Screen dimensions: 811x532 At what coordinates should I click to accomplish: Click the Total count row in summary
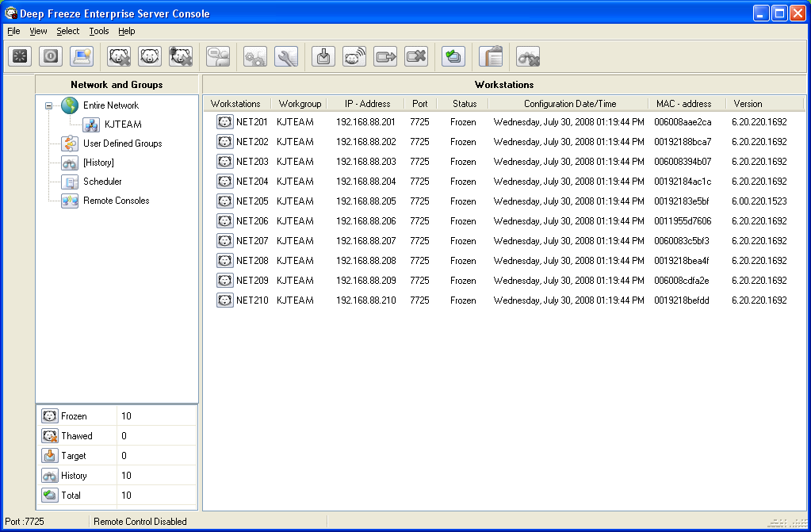(x=118, y=496)
